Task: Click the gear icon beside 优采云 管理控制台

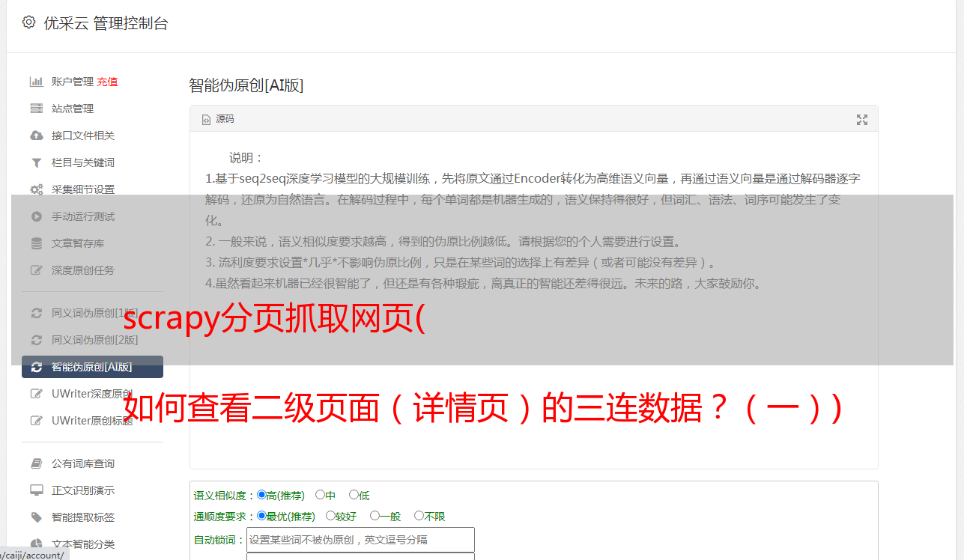Action: coord(28,22)
